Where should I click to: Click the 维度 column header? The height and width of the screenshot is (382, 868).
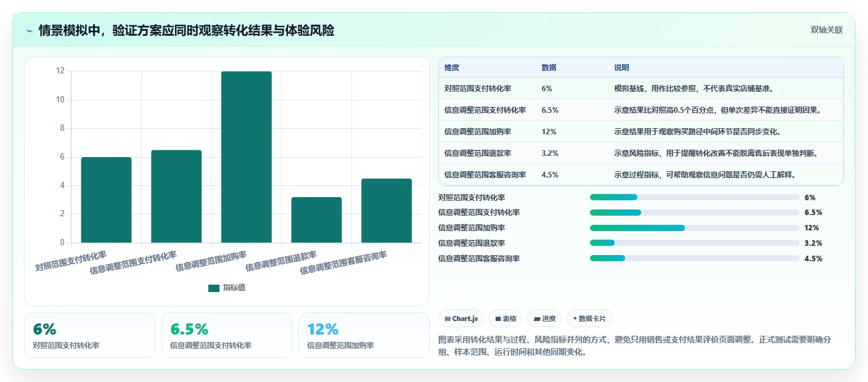(452, 68)
